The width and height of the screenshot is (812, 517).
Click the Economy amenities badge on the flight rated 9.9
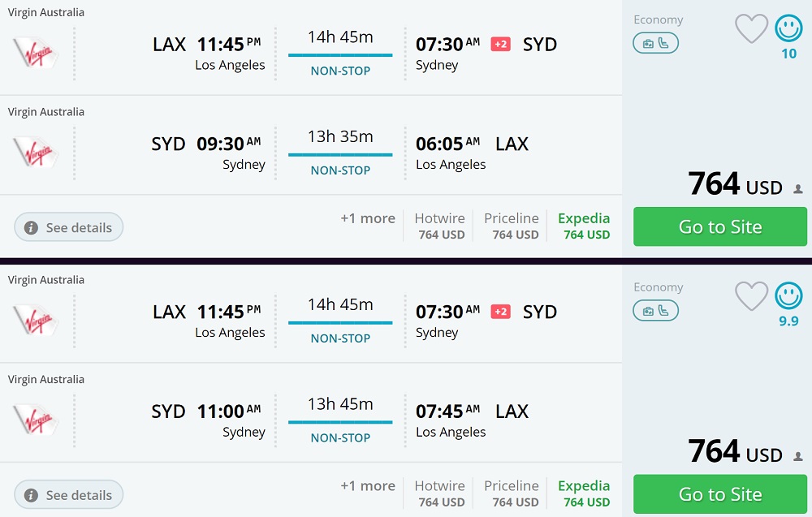coord(655,311)
